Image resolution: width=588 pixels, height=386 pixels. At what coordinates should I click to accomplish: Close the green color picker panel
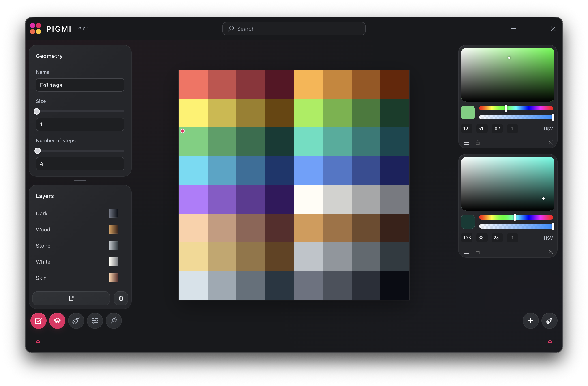pyautogui.click(x=551, y=143)
